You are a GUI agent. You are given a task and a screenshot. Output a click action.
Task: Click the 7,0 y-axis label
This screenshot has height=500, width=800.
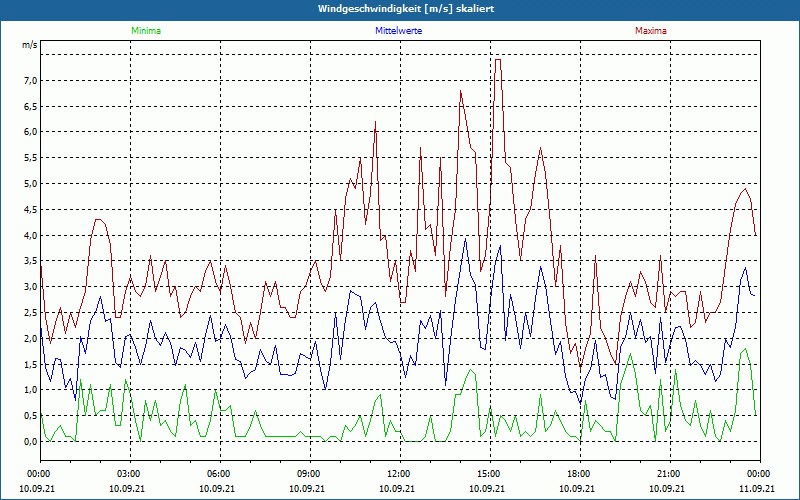[x=31, y=81]
